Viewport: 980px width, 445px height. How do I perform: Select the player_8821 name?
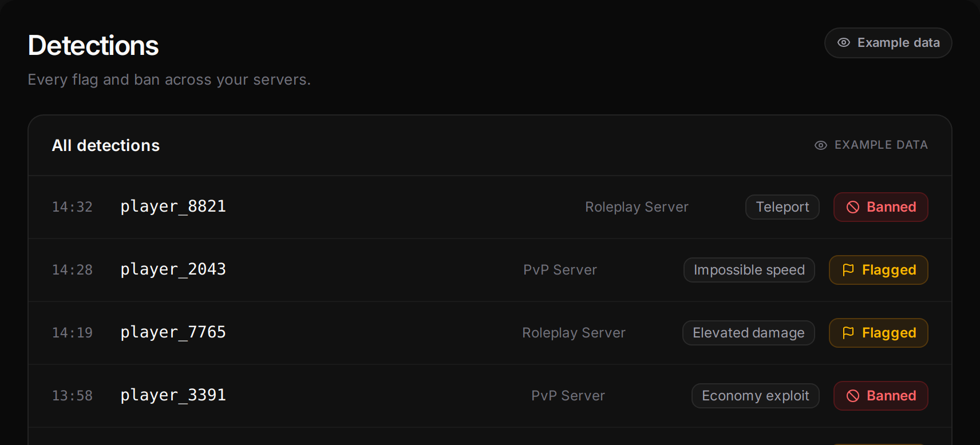coord(173,206)
